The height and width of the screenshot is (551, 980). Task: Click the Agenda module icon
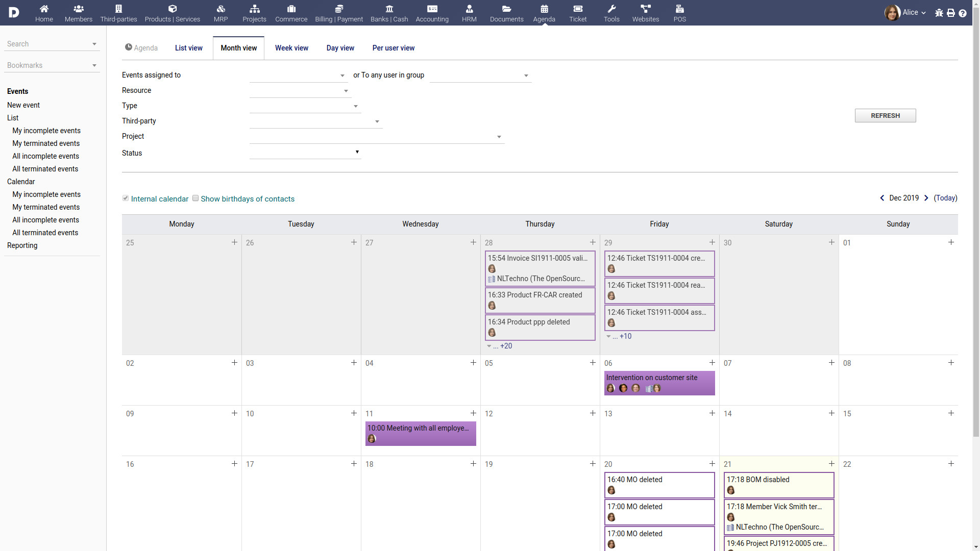click(x=545, y=9)
